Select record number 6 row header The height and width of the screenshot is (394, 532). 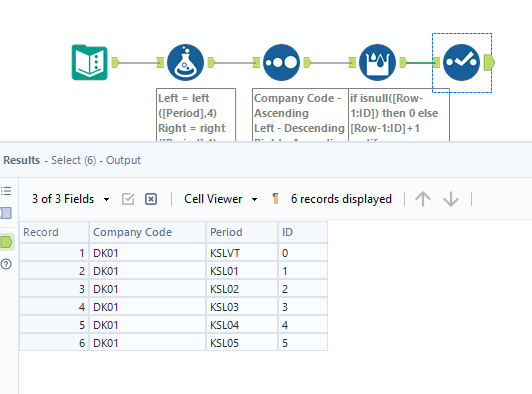click(x=54, y=343)
